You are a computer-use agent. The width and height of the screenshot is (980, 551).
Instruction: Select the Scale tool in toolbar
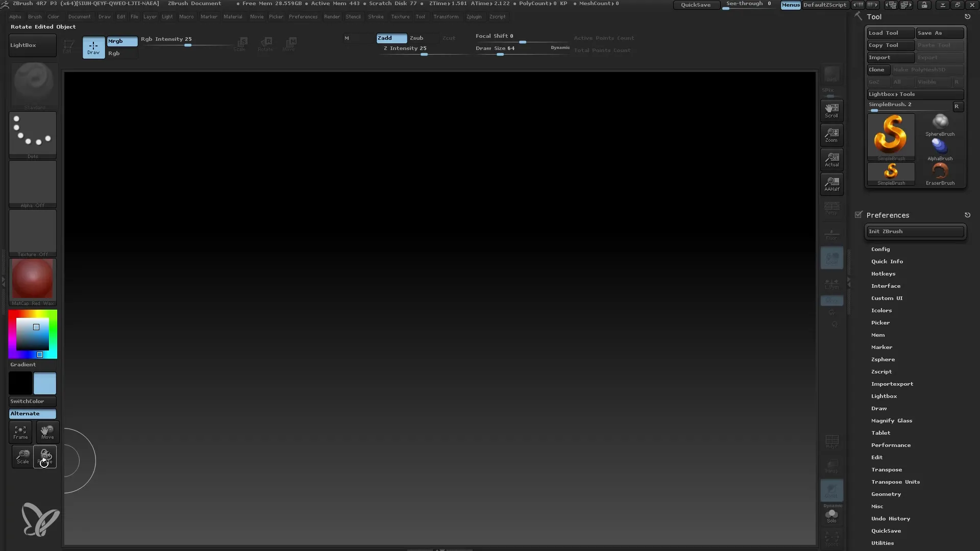(22, 457)
